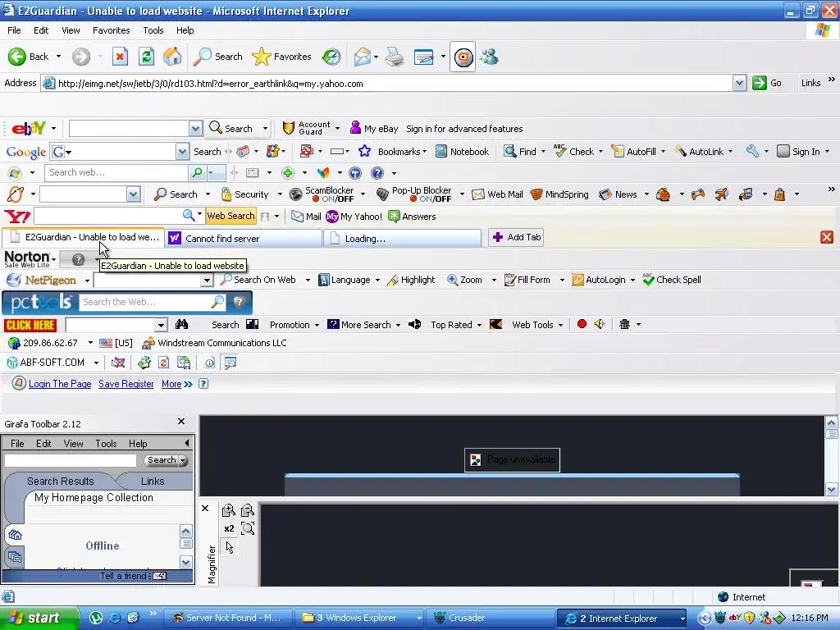This screenshot has width=840, height=630.
Task: Open the IE Tools menu
Action: [x=153, y=30]
